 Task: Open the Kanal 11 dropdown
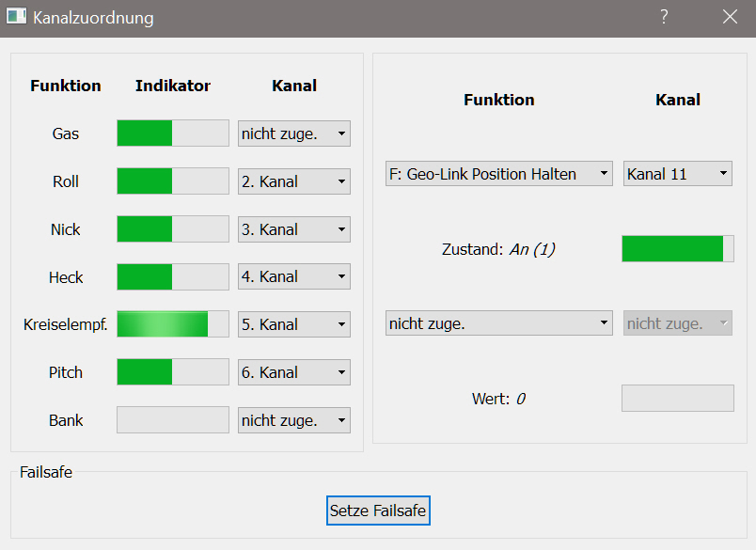[x=677, y=174]
